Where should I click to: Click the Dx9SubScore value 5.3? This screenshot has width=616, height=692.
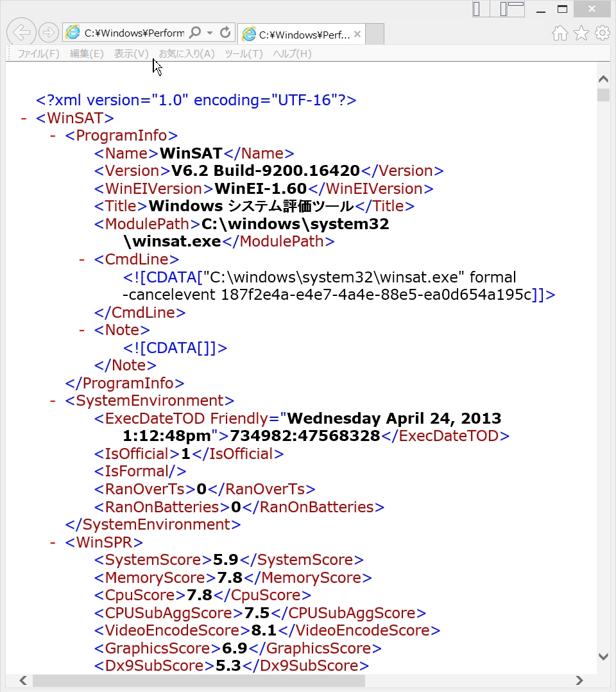pyautogui.click(x=228, y=666)
